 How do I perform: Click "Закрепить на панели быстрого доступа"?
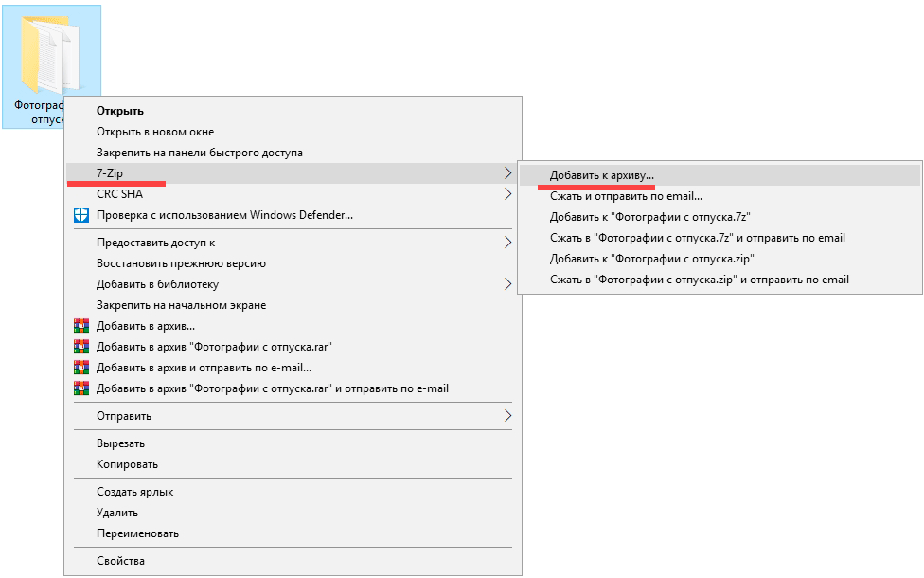(199, 153)
